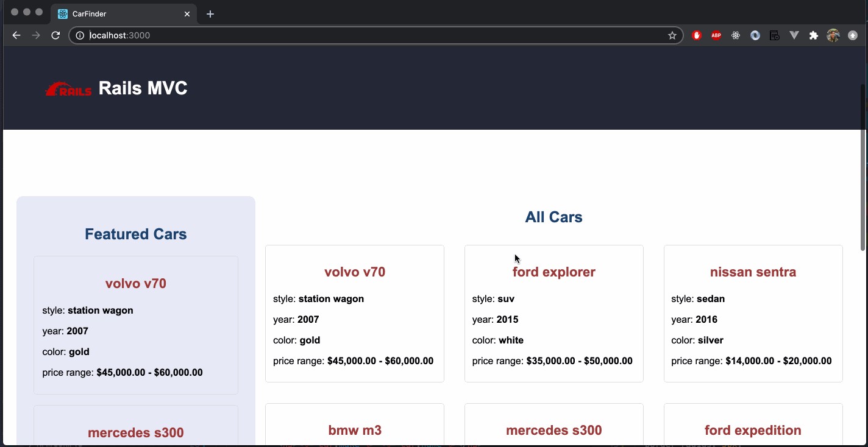This screenshot has height=447, width=868.
Task: Open the Chrome profile avatar
Action: click(833, 35)
